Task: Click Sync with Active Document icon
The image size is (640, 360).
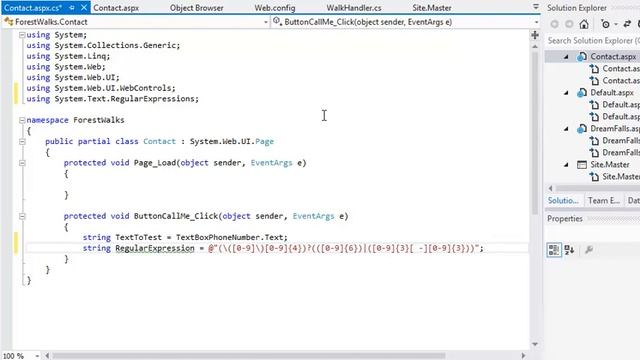Action: pos(627,24)
